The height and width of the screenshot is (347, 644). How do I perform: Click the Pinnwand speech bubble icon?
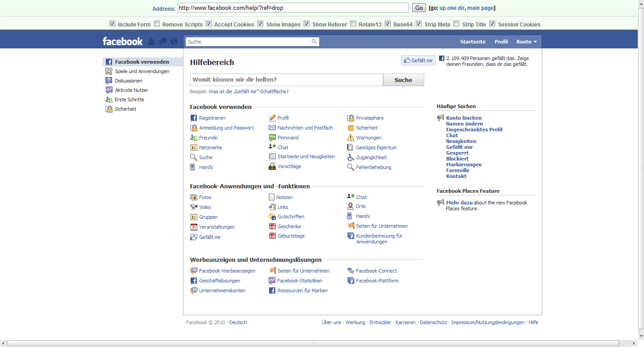pyautogui.click(x=272, y=138)
